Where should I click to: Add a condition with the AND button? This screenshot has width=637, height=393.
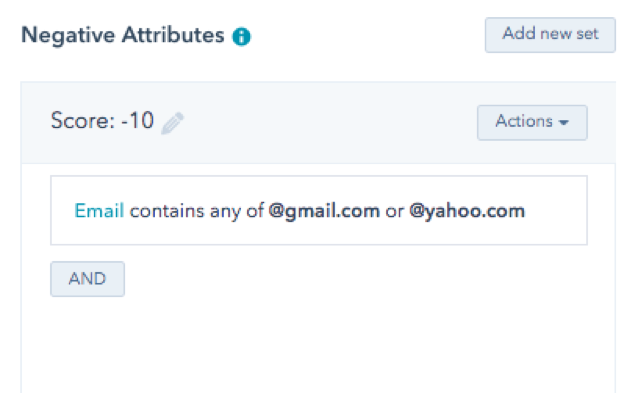pos(87,279)
